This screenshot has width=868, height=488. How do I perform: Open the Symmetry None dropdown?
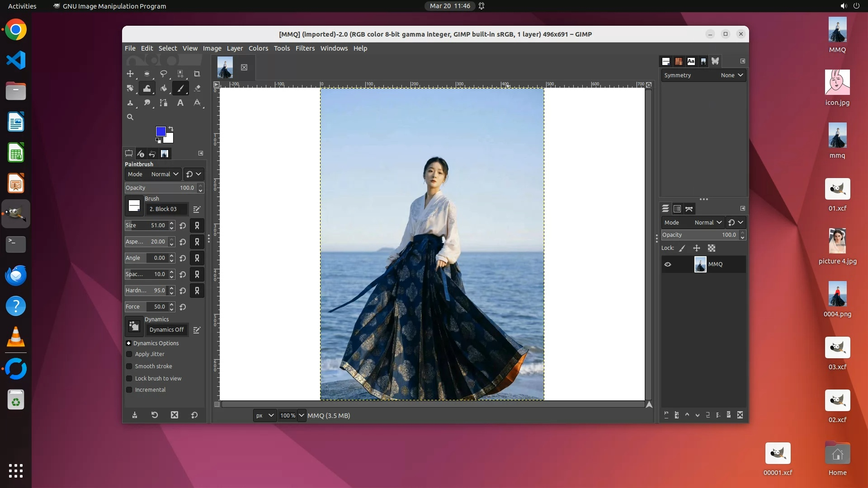point(731,75)
